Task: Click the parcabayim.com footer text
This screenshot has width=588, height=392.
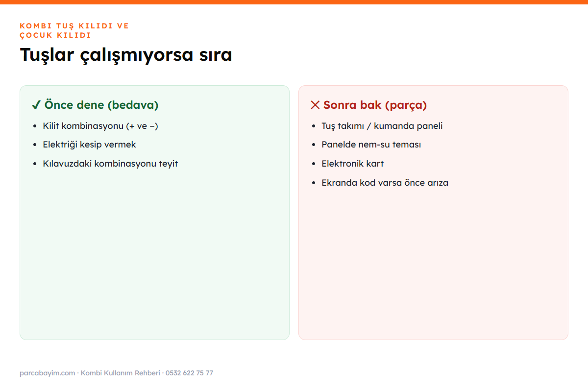Action: (48, 373)
